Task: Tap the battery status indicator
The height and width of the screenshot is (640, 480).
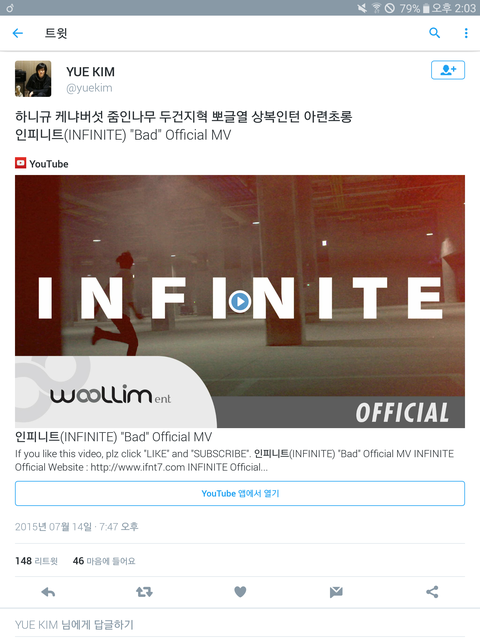Action: (x=426, y=8)
